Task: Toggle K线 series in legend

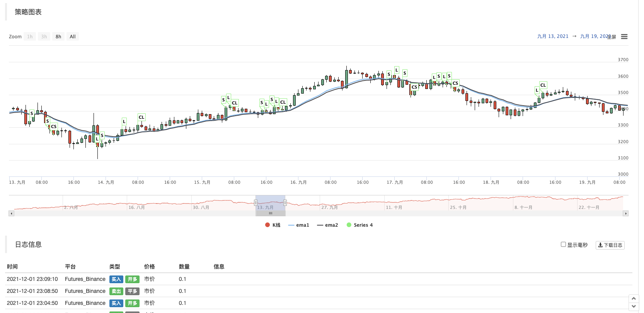Action: (x=273, y=225)
